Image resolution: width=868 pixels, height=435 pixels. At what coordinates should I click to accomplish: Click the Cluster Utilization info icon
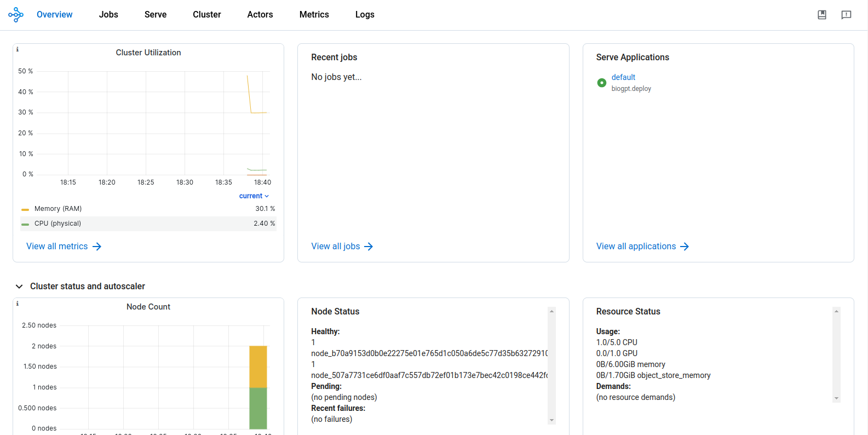(18, 49)
